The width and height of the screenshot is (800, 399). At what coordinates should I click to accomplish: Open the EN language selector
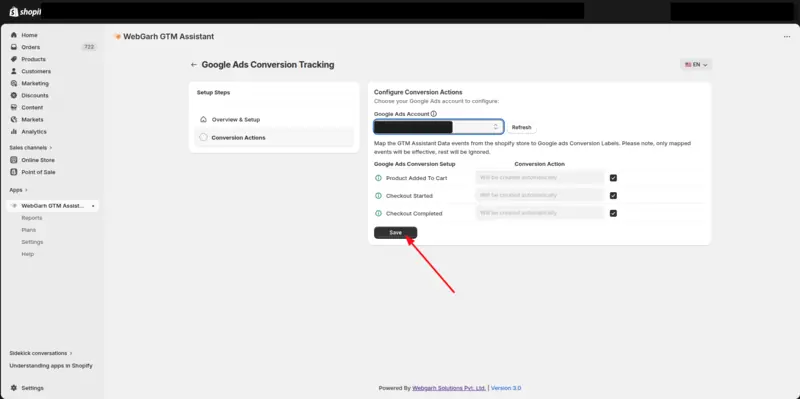(696, 65)
